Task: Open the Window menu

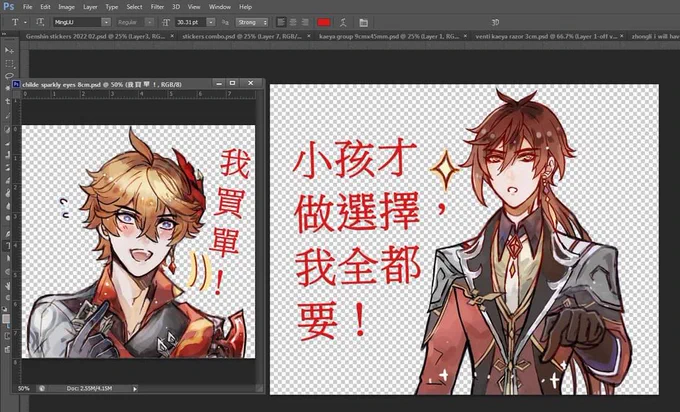Action: coord(220,7)
